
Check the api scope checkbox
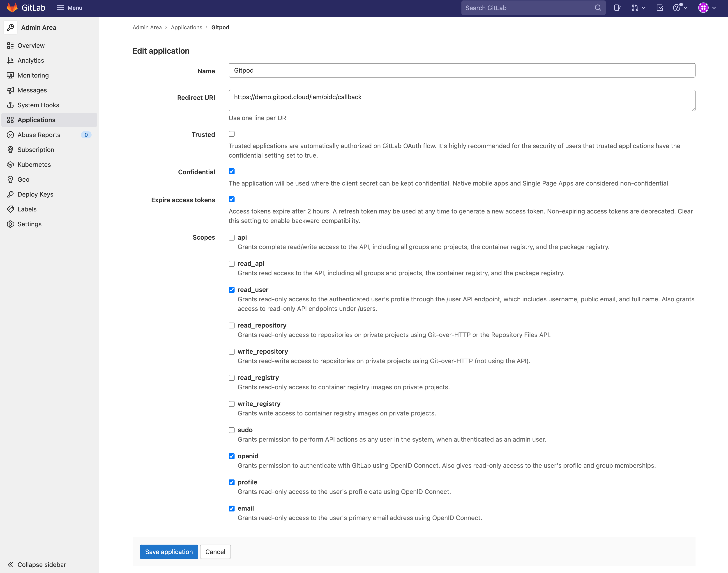point(232,238)
